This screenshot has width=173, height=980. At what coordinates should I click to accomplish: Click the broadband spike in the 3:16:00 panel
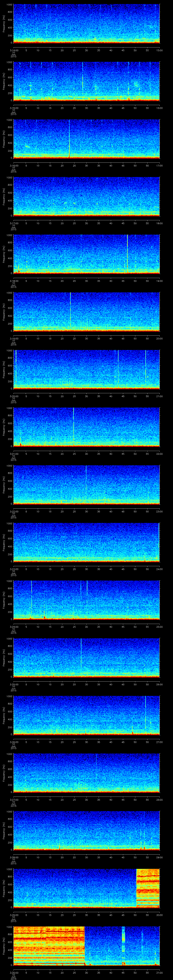[69, 139]
